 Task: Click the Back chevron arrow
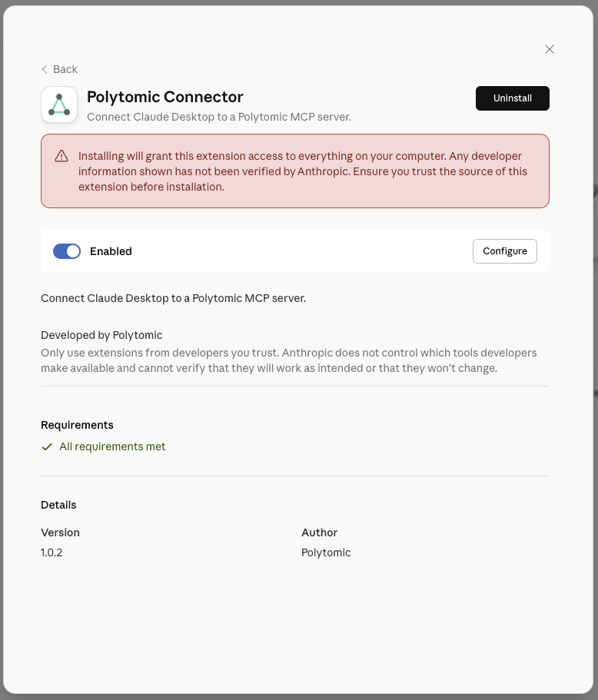(45, 69)
